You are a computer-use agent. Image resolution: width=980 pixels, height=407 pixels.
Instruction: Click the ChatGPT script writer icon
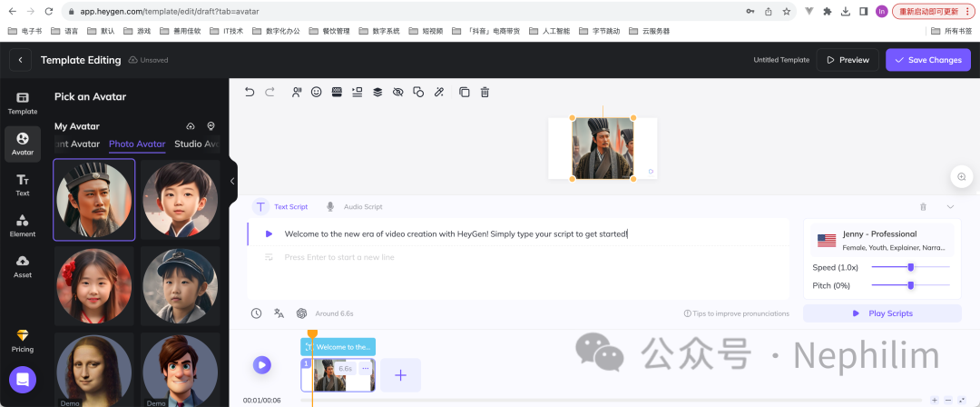(x=301, y=313)
